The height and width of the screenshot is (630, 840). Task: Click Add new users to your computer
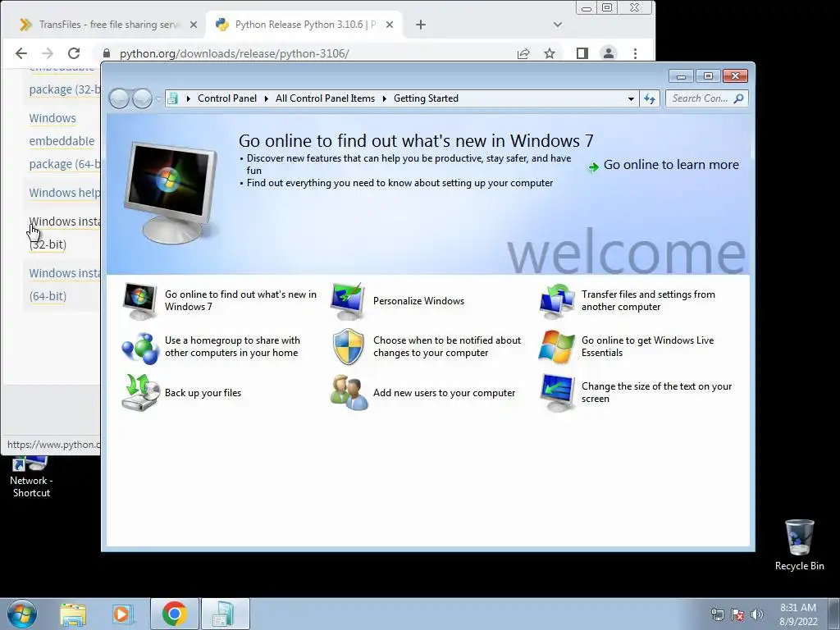pyautogui.click(x=444, y=393)
